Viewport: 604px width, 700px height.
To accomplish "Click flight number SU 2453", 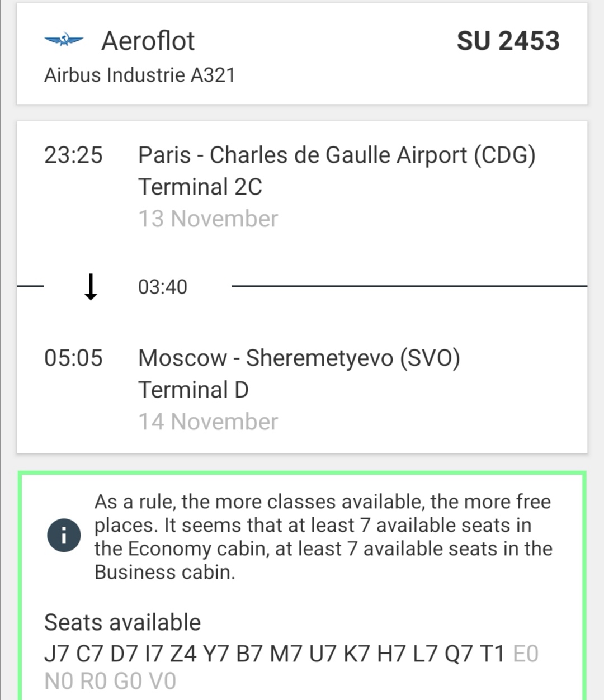I will click(x=508, y=41).
